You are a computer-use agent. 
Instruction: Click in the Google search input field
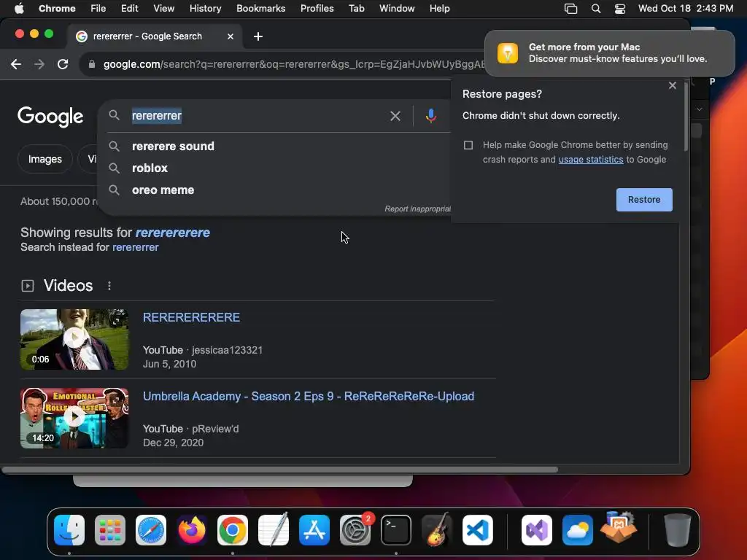pyautogui.click(x=258, y=116)
